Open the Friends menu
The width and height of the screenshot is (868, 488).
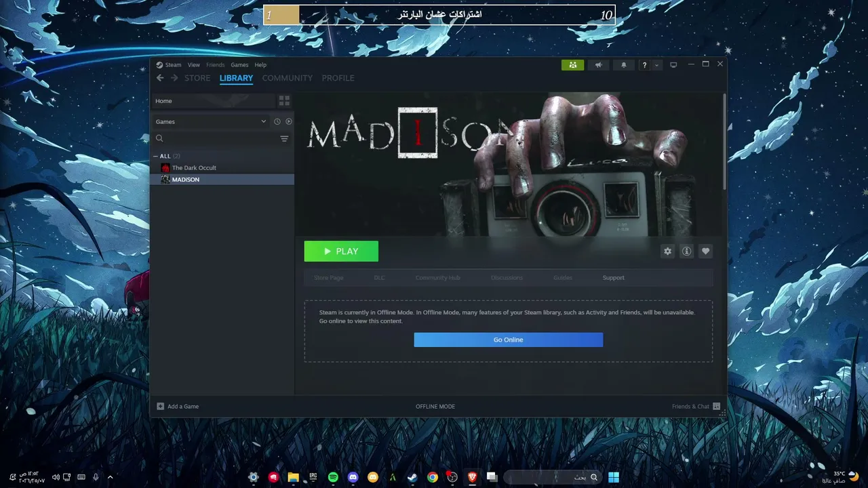click(x=215, y=65)
